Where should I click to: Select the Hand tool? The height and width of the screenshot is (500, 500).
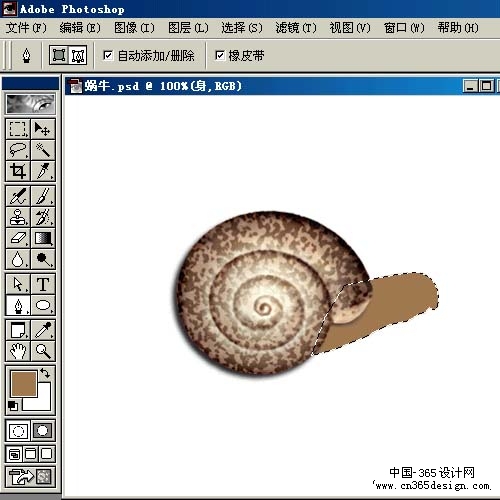(x=18, y=351)
